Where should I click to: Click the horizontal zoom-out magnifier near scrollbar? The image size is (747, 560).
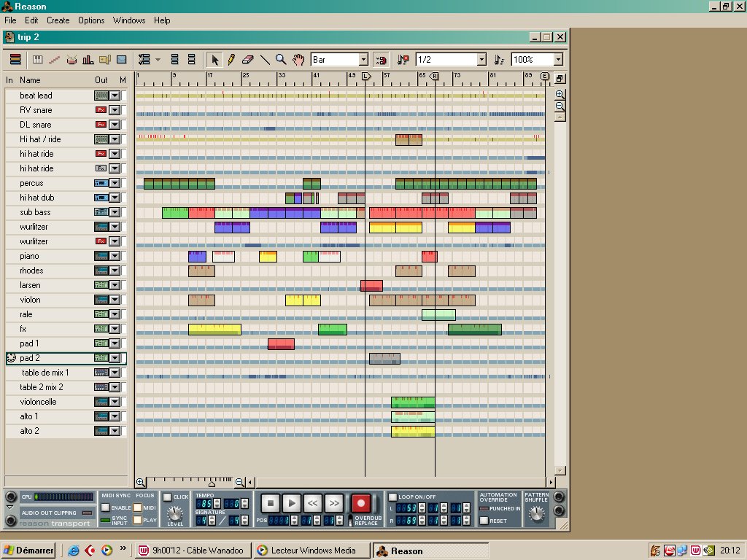(239, 482)
